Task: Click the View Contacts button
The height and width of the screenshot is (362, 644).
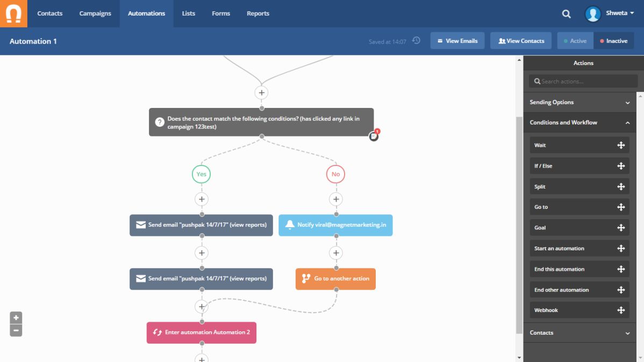Action: (521, 41)
